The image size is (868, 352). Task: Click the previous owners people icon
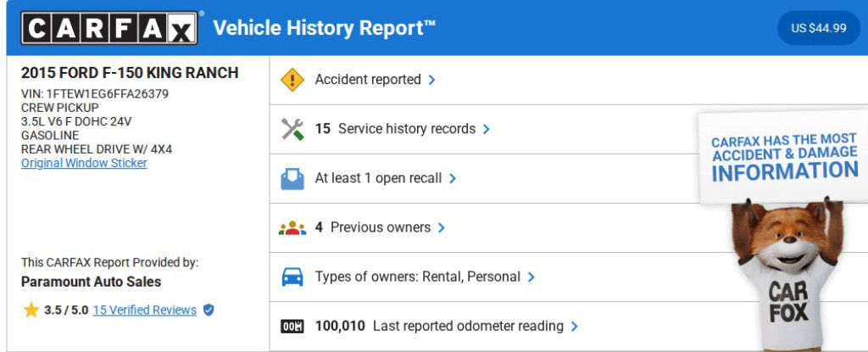coord(292,227)
